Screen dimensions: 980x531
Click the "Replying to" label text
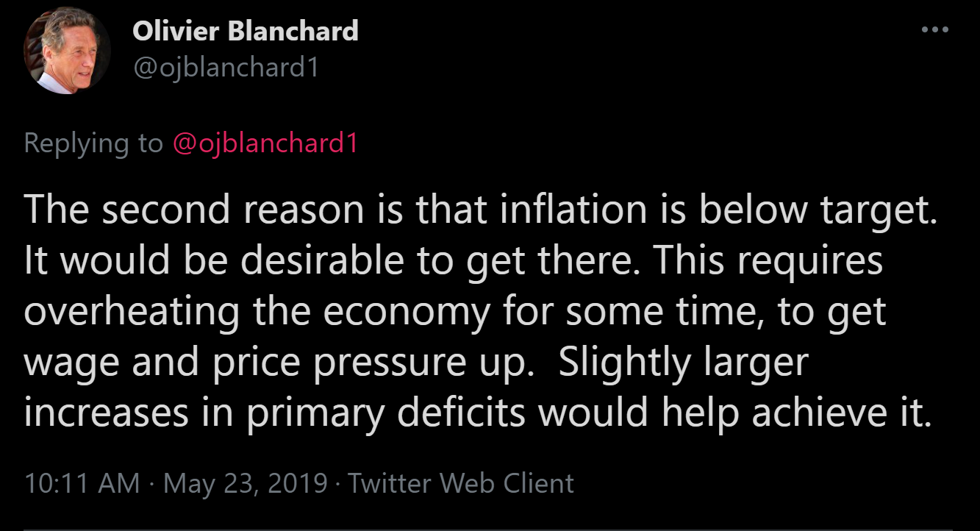[93, 143]
